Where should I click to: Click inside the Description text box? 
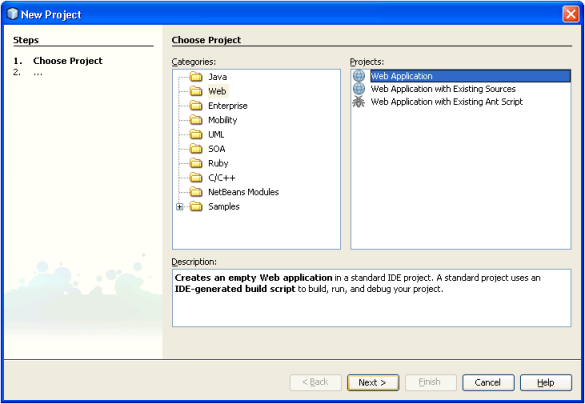pos(372,298)
